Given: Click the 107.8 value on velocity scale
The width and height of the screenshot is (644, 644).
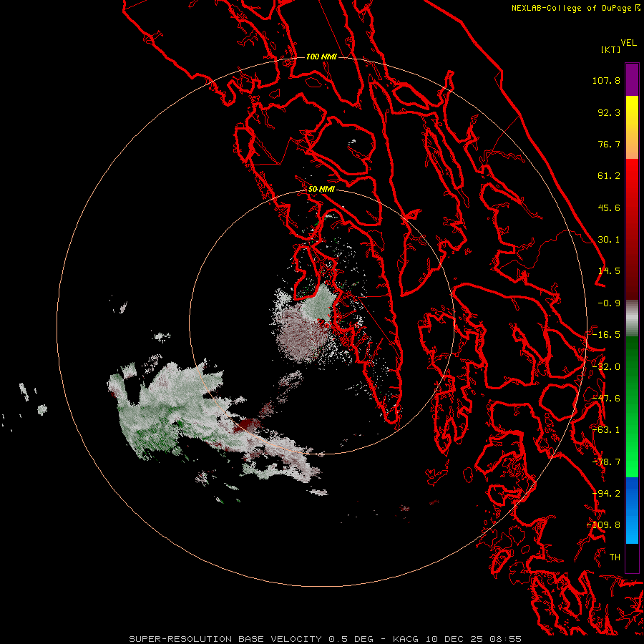Looking at the screenshot, I should click(x=606, y=80).
